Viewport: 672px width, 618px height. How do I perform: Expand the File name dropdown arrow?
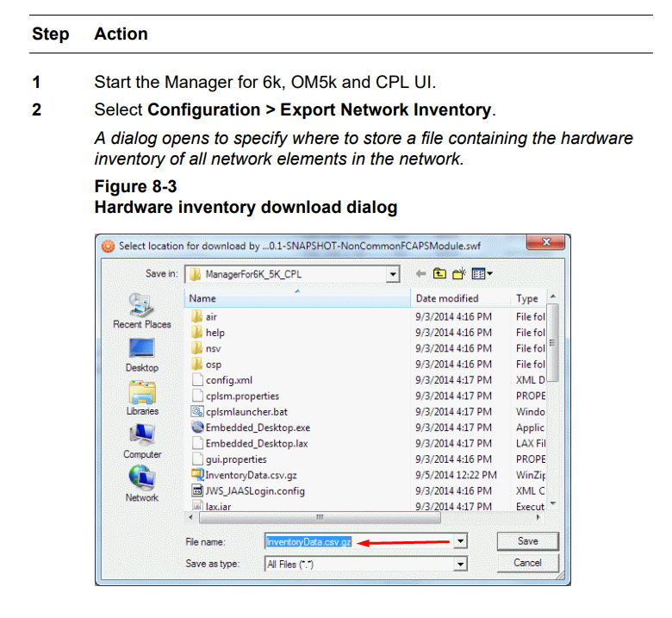coord(461,542)
